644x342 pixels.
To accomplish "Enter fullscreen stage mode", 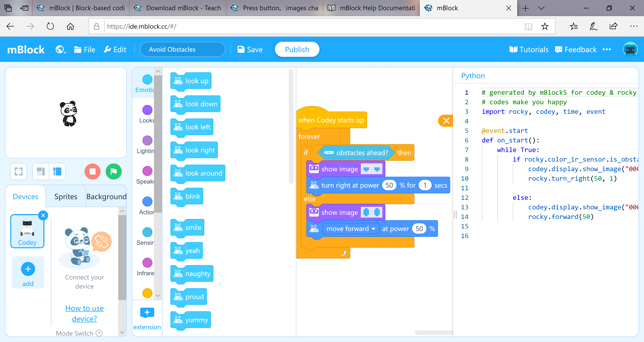I will (18, 172).
